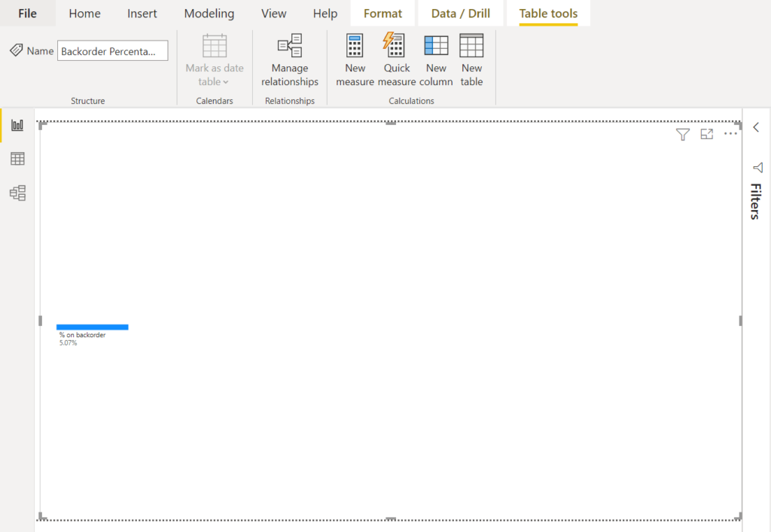
Task: Create a New table
Action: coord(471,59)
